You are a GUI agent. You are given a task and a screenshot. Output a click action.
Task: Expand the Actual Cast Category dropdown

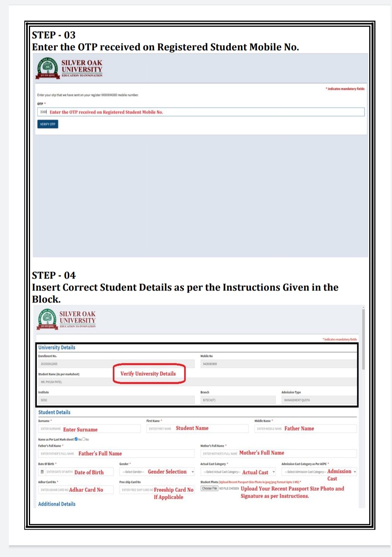click(x=238, y=472)
